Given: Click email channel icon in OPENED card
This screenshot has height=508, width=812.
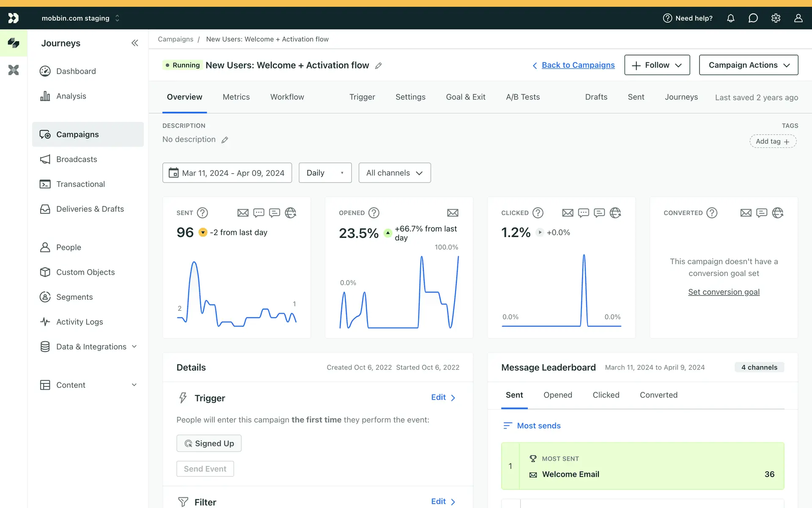Looking at the screenshot, I should (x=453, y=213).
